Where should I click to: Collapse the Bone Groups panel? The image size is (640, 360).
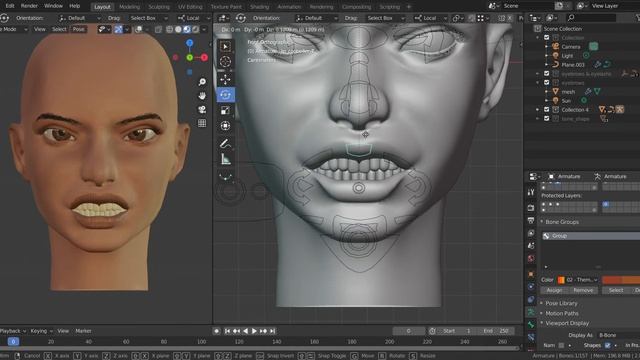click(x=562, y=222)
